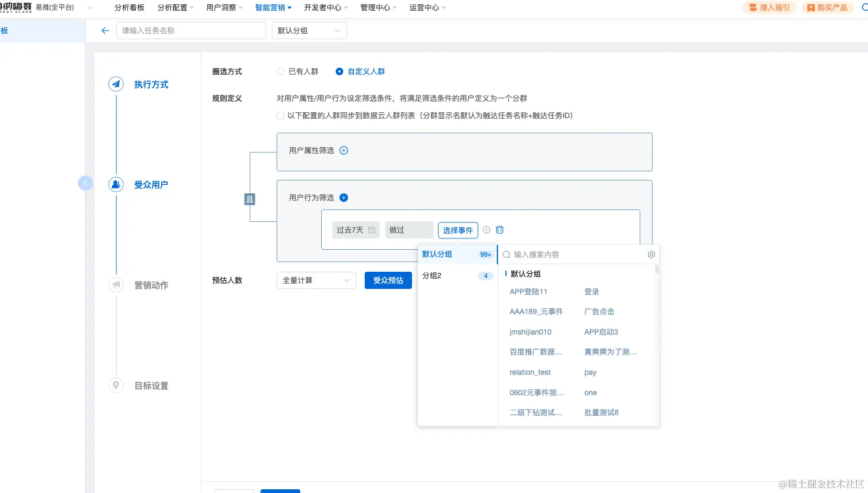The image size is (868, 493).
Task: Delete the behavior filter row with trash icon
Action: click(x=500, y=230)
